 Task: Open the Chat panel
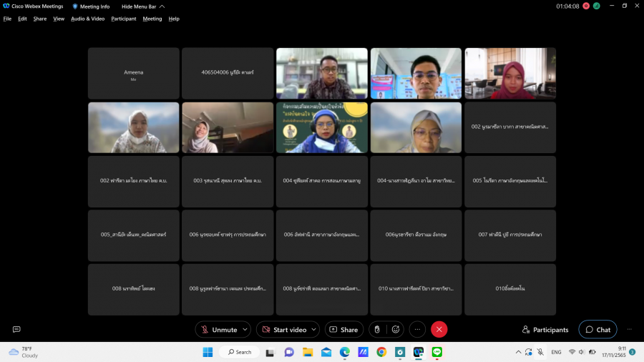[597, 330]
